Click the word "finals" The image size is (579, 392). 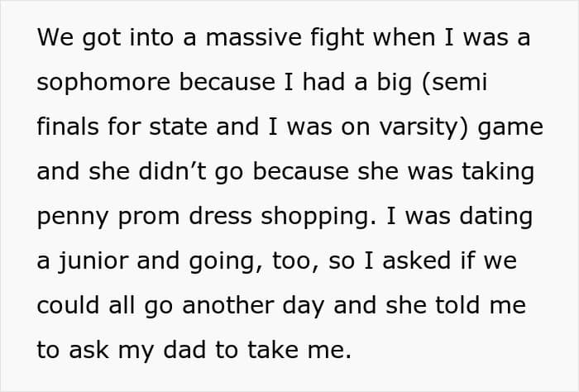pyautogui.click(x=68, y=127)
